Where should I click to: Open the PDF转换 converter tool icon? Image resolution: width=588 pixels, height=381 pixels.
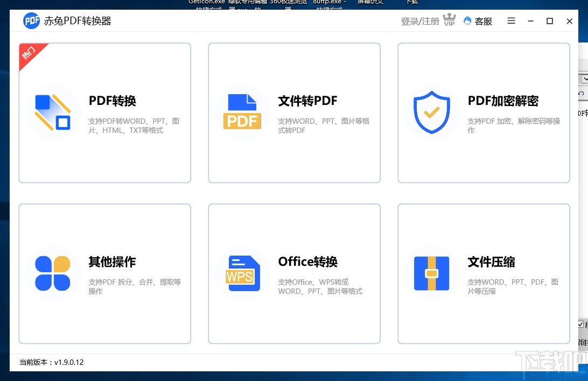(53, 112)
